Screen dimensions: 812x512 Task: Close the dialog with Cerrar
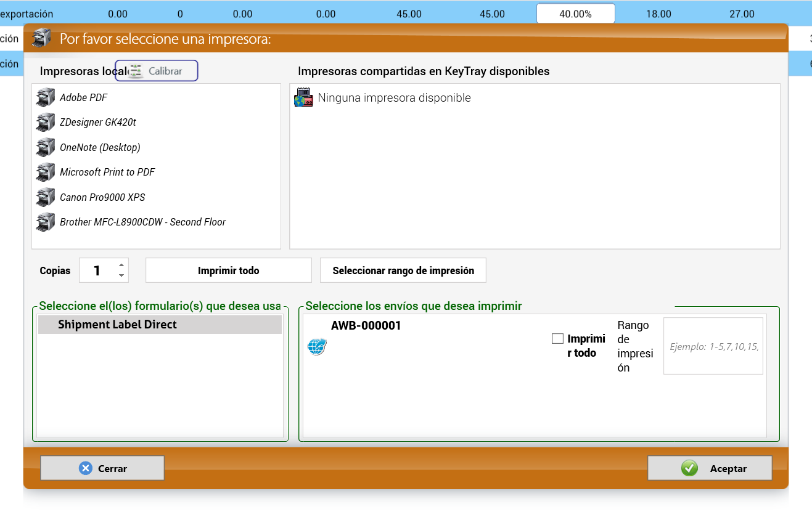point(102,468)
